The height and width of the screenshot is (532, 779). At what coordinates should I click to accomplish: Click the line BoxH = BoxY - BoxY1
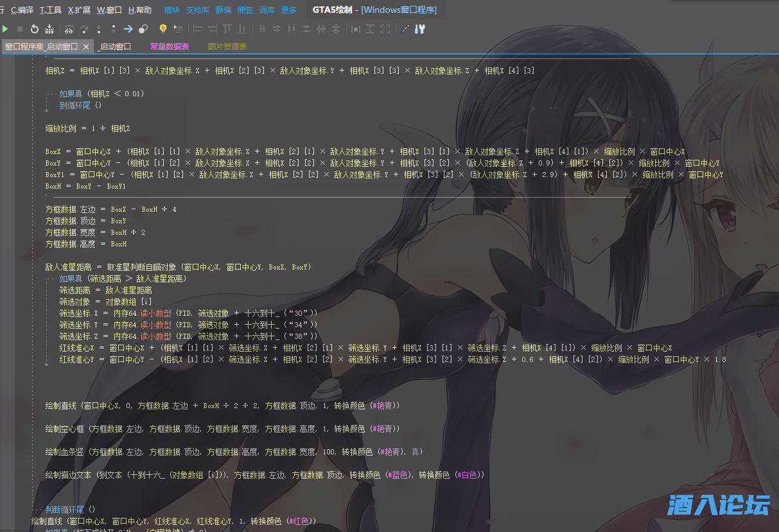[85, 186]
